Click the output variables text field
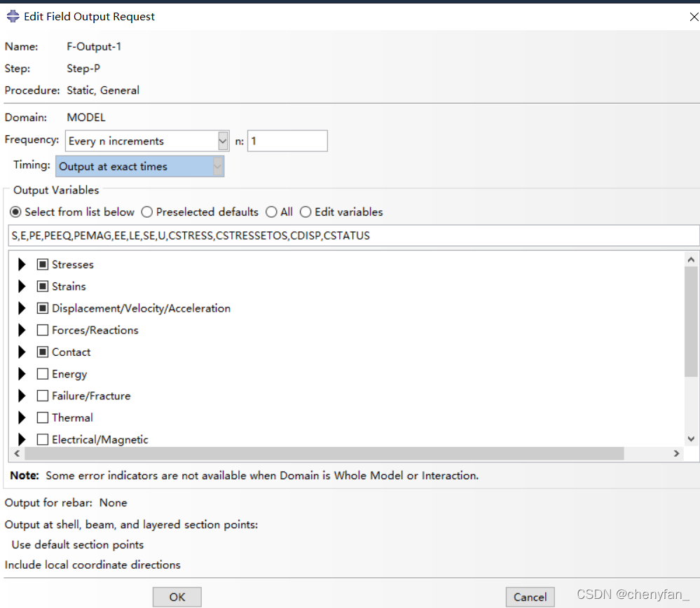 [354, 235]
